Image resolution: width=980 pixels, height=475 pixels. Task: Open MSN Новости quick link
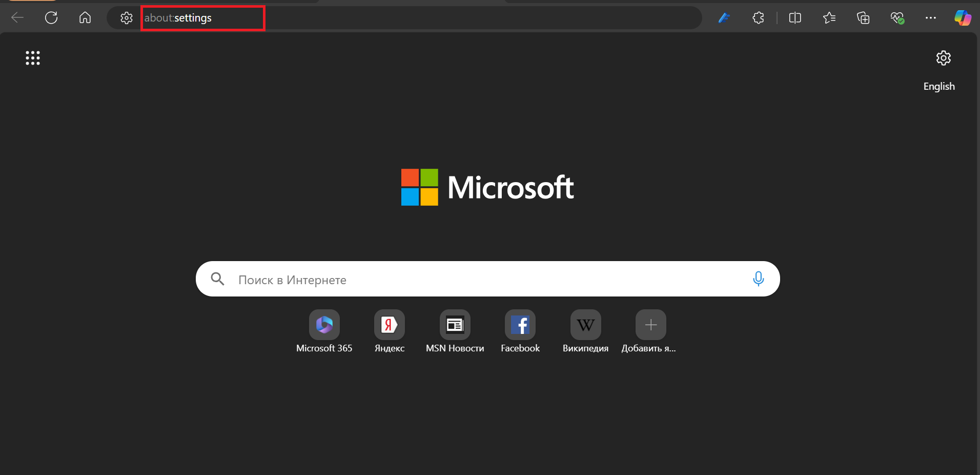[455, 331]
